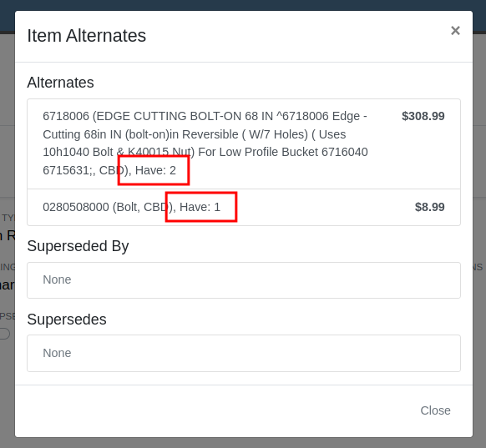Click the Item Alternates dialog title
The width and height of the screenshot is (486, 448).
click(87, 36)
